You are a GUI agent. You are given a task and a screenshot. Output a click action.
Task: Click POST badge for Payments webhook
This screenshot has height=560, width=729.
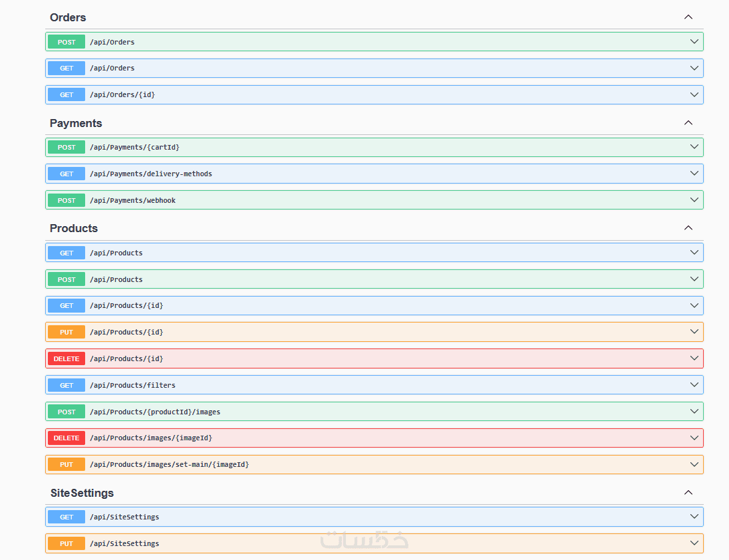click(x=67, y=200)
